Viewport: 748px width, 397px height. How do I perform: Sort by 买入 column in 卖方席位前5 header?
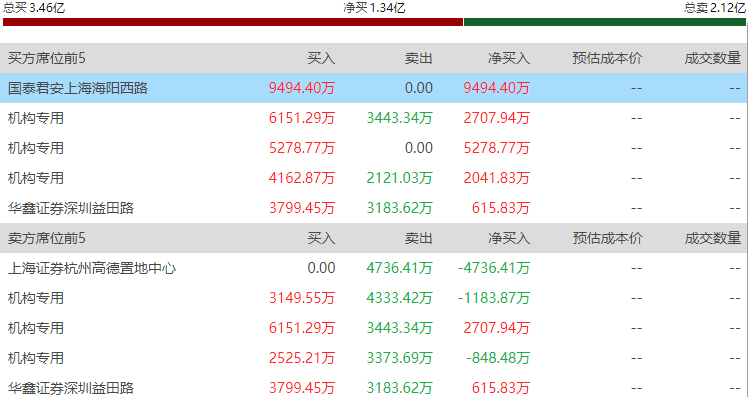tap(321, 238)
